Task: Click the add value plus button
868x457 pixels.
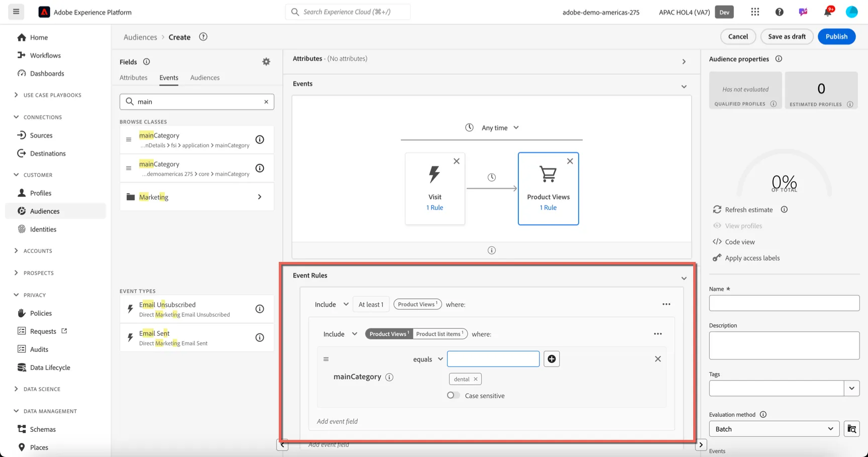Action: (552, 359)
